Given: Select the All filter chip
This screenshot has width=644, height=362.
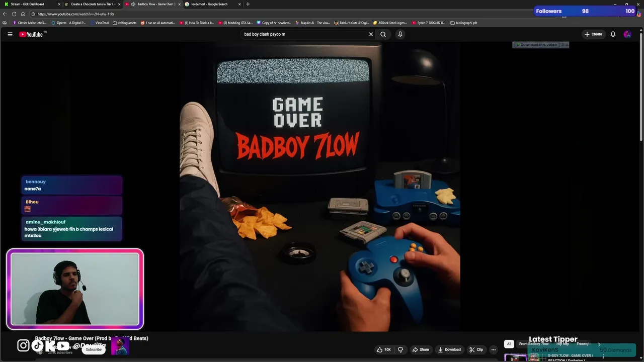Looking at the screenshot, I should tap(509, 344).
